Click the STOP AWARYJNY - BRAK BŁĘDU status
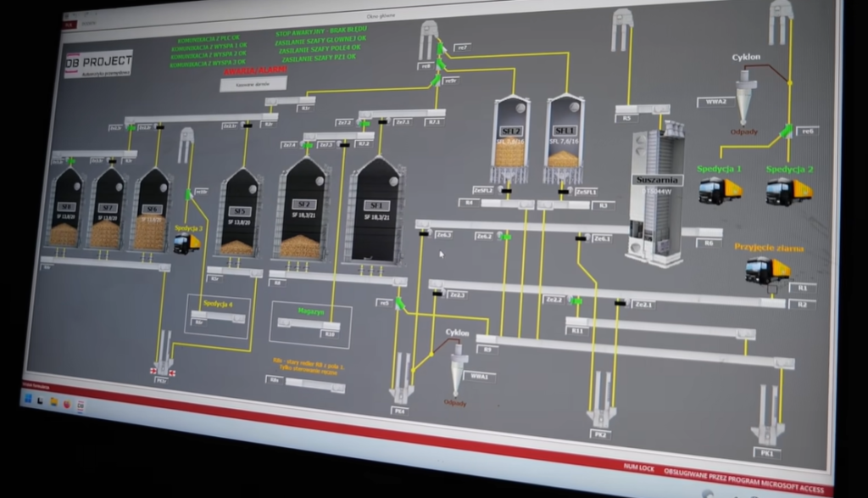Image resolution: width=868 pixels, height=498 pixels. 321,31
